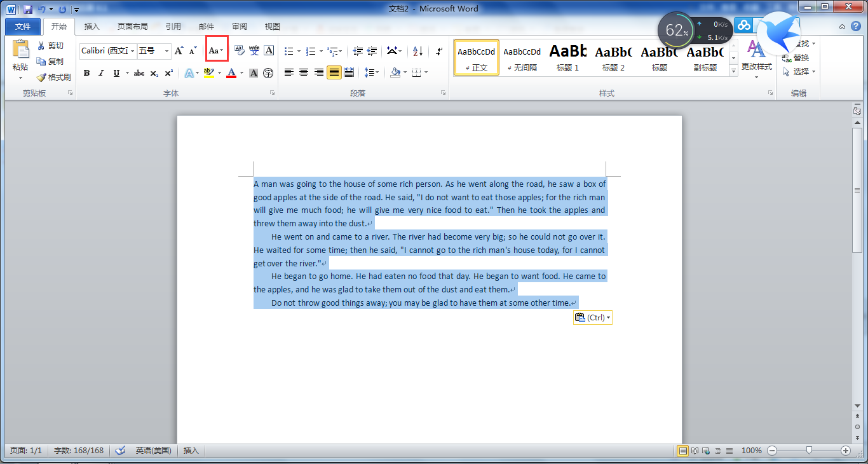
Task: Open line spacing dropdown
Action: pyautogui.click(x=372, y=72)
